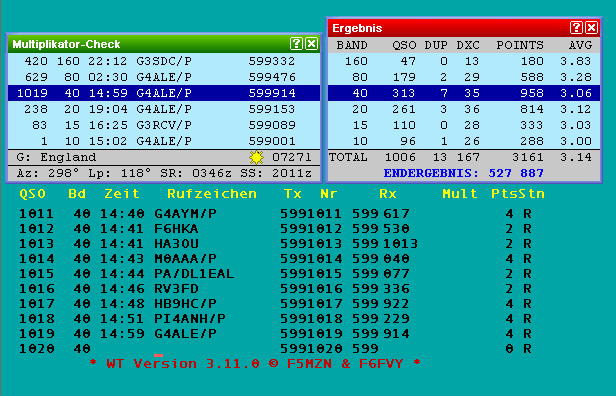This screenshot has height=396, width=616.
Task: Click the Zeit column header
Action: coord(122,194)
